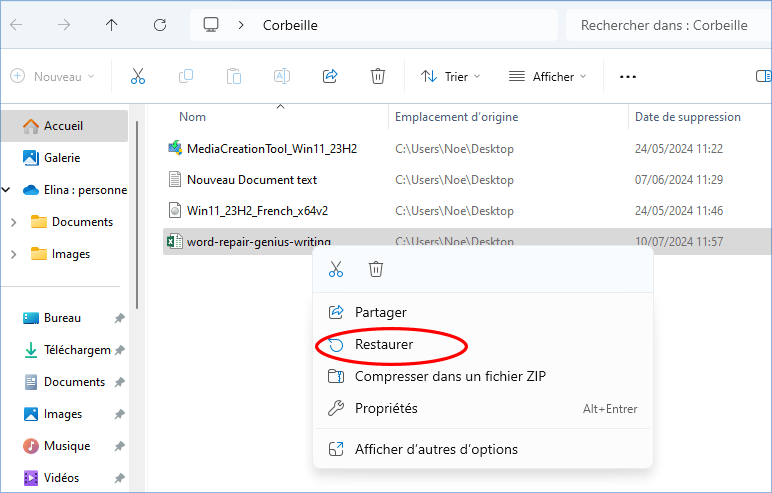The image size is (772, 493).
Task: Focus the Rechercher dans : Corbeille field
Action: point(669,25)
